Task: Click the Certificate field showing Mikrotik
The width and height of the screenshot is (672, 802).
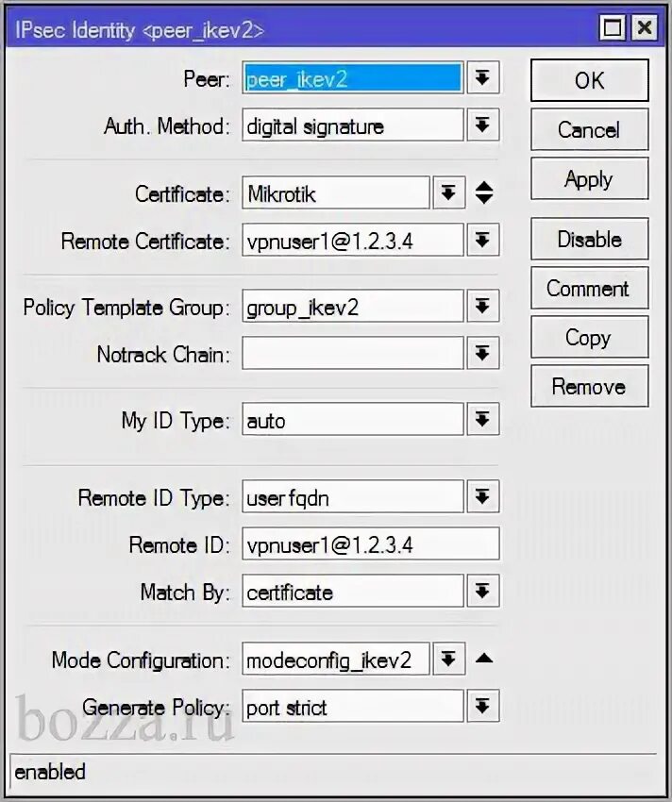Action: point(336,192)
